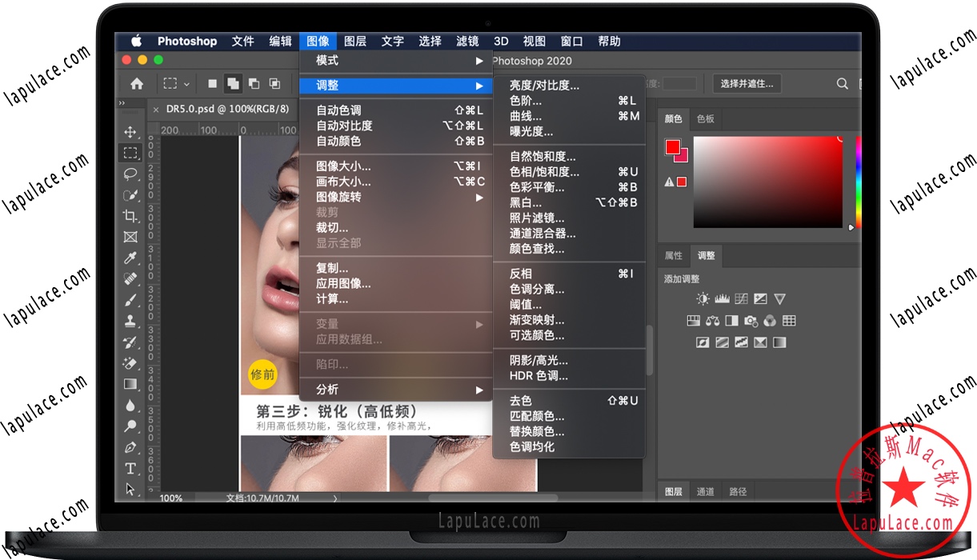The width and height of the screenshot is (977, 560).
Task: Enable Add to Selection mode in options bar
Action: 234,83
